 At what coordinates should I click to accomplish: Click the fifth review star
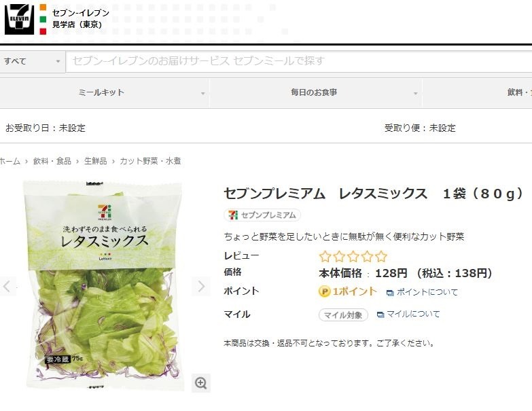click(381, 256)
